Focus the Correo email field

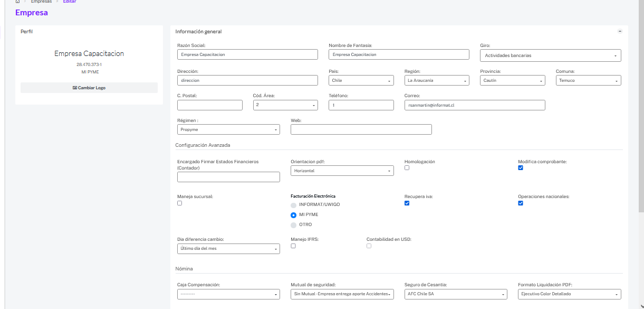[x=474, y=105]
